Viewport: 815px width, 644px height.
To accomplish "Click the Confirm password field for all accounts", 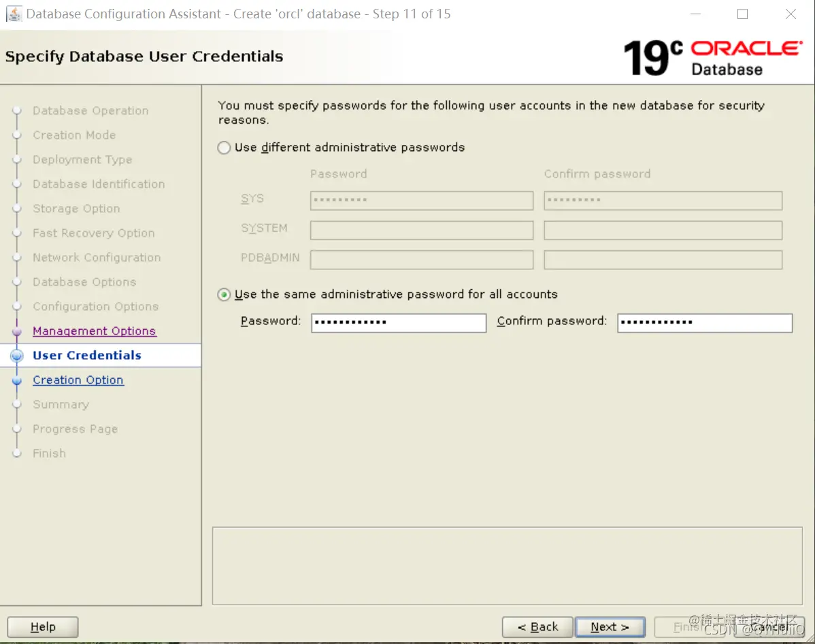I will pos(705,322).
